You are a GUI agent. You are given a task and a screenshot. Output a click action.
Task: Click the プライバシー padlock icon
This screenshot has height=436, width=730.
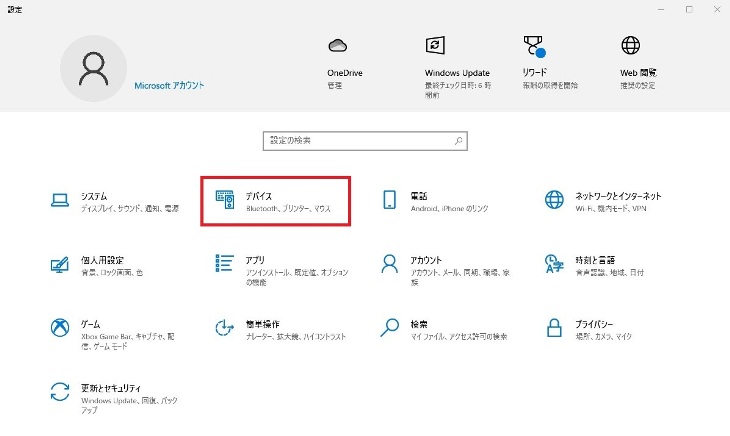coord(554,328)
